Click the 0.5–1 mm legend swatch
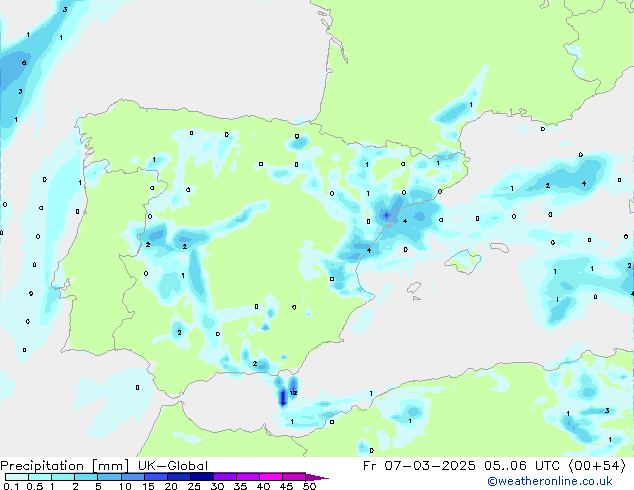 tap(40, 477)
